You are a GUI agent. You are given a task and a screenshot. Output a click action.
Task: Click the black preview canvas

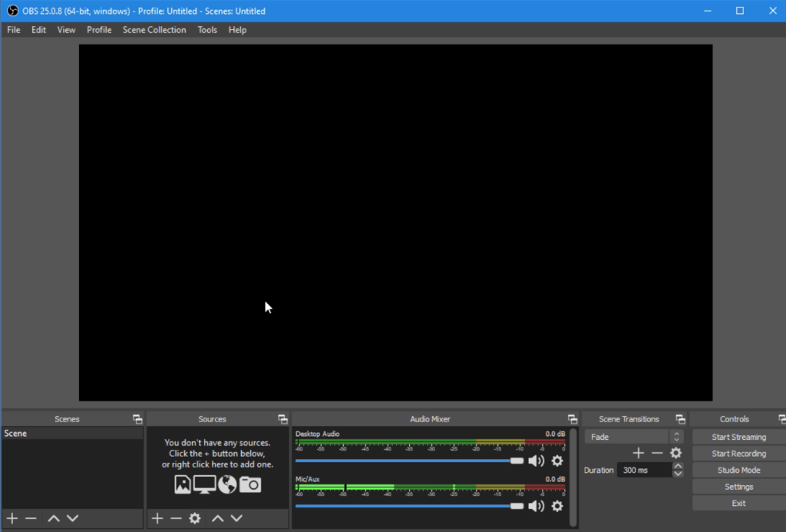(x=395, y=223)
